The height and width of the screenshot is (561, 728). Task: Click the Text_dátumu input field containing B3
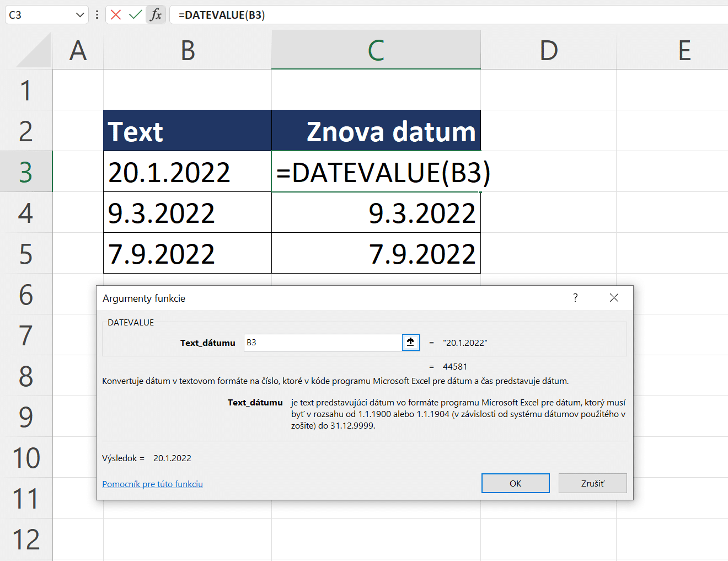pyautogui.click(x=323, y=342)
